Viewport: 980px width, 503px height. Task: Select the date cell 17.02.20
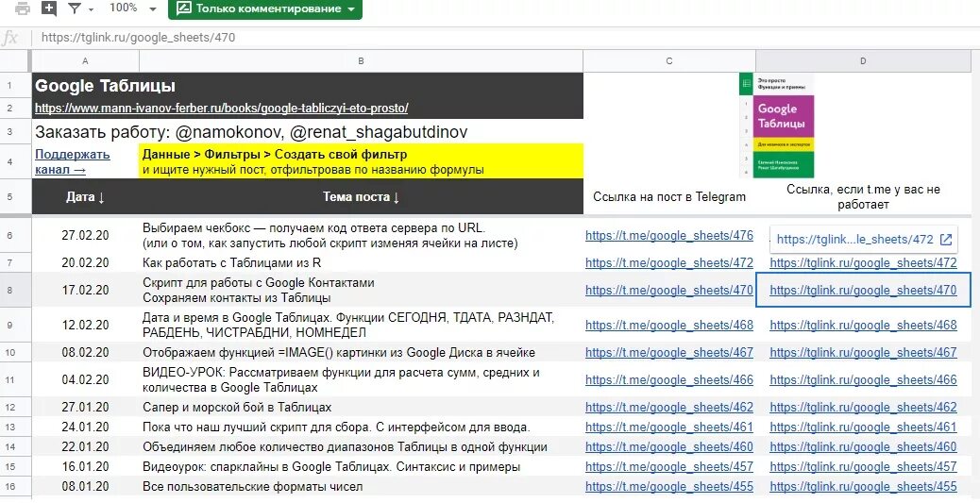click(x=85, y=290)
